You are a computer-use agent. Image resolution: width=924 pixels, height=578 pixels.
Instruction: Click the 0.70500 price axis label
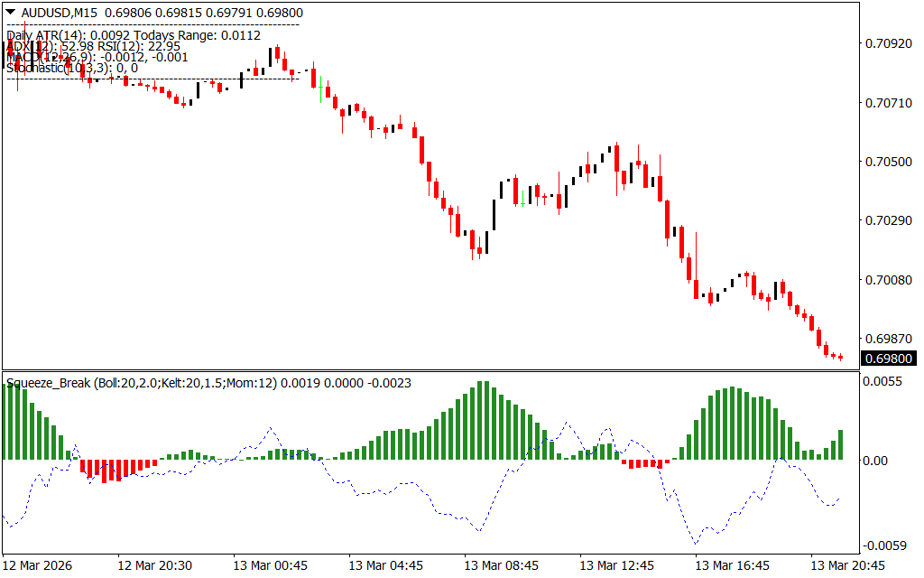tap(888, 162)
